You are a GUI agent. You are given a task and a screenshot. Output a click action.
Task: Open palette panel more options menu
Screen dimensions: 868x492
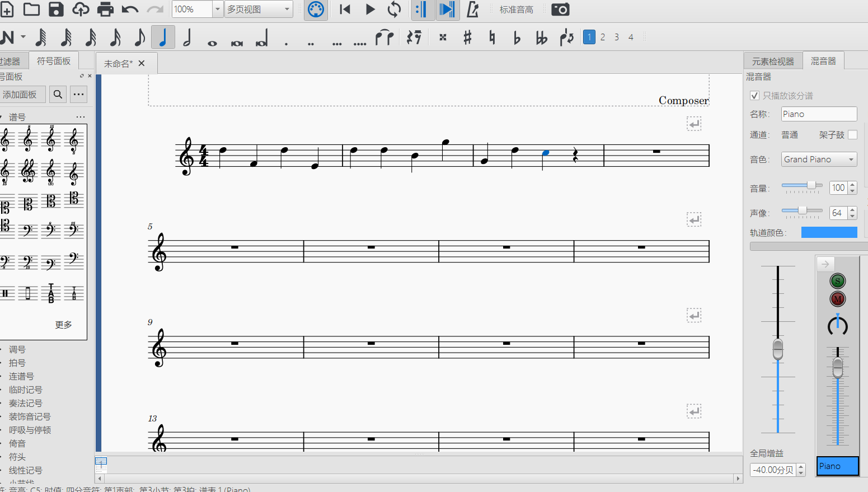pos(79,94)
